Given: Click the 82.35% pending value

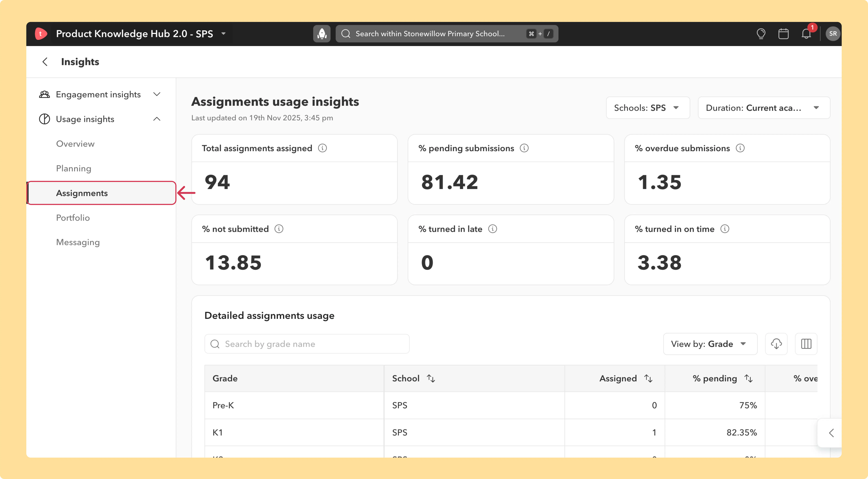Looking at the screenshot, I should 742,432.
